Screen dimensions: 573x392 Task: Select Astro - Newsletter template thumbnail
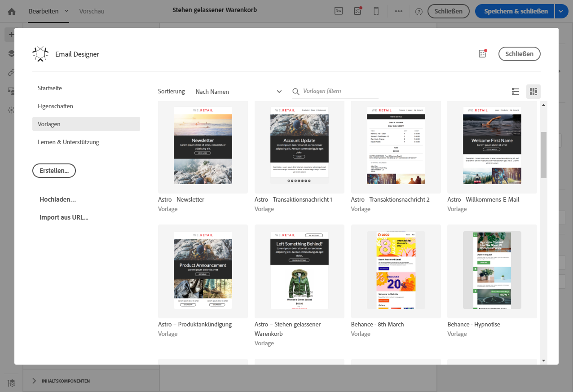[203, 145]
